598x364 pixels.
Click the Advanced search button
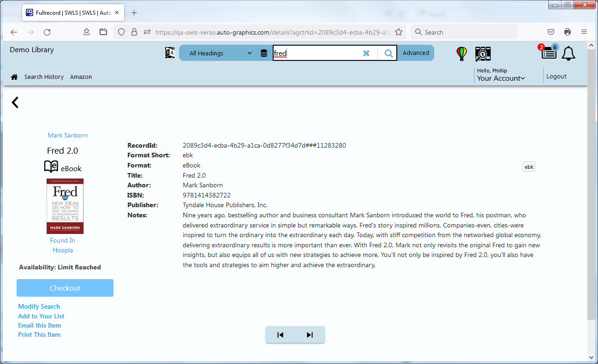click(416, 53)
